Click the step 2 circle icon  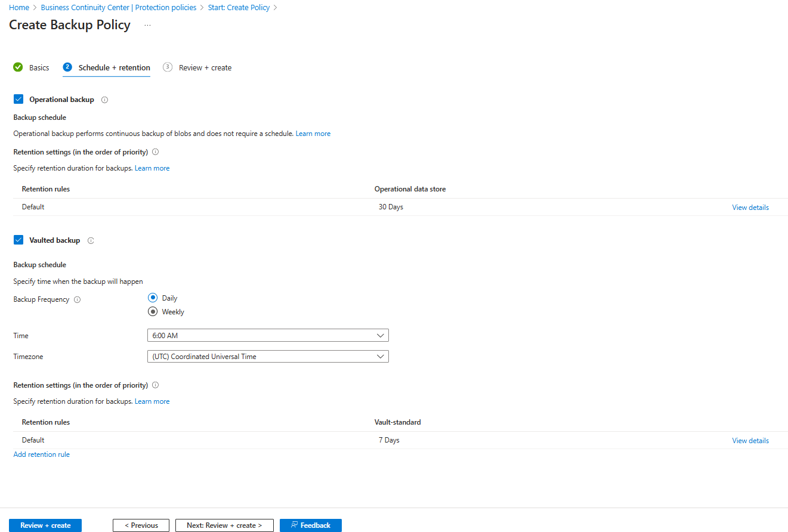(67, 67)
